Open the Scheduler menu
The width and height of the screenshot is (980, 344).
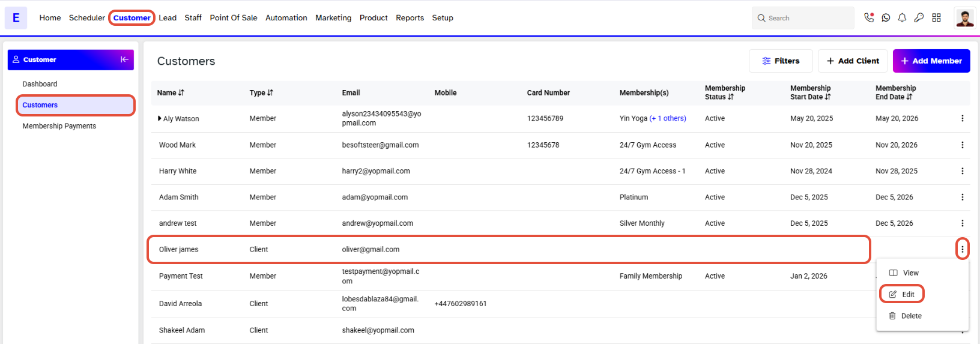coord(86,18)
